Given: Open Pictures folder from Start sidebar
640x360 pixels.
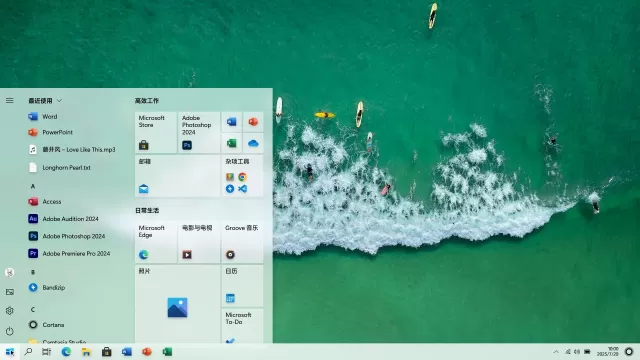Looking at the screenshot, I should click(x=9, y=292).
